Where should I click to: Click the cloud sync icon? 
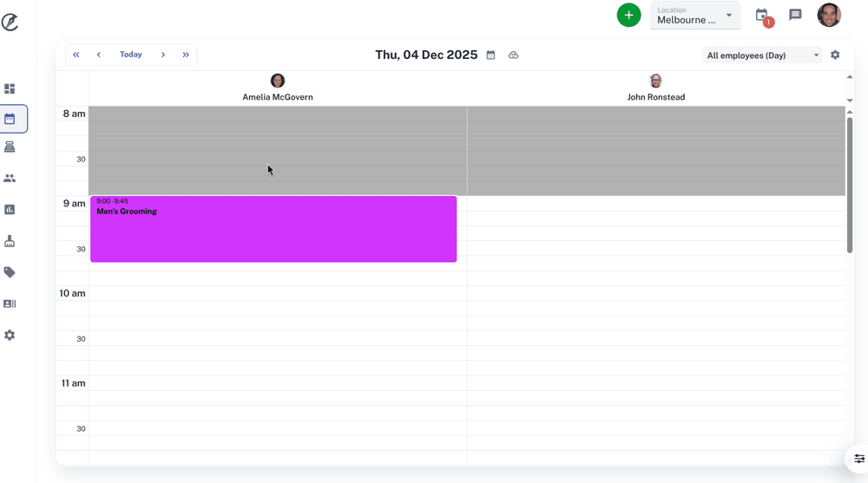coord(513,55)
